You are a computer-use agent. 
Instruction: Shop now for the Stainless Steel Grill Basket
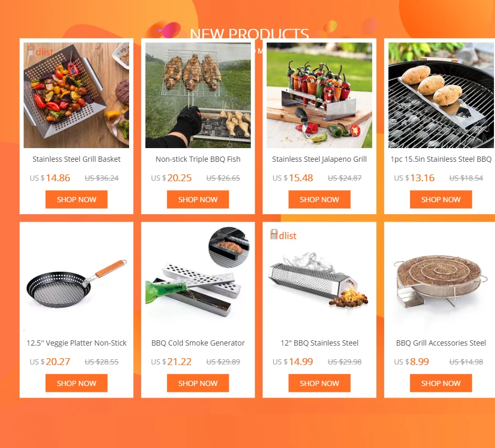click(x=77, y=200)
